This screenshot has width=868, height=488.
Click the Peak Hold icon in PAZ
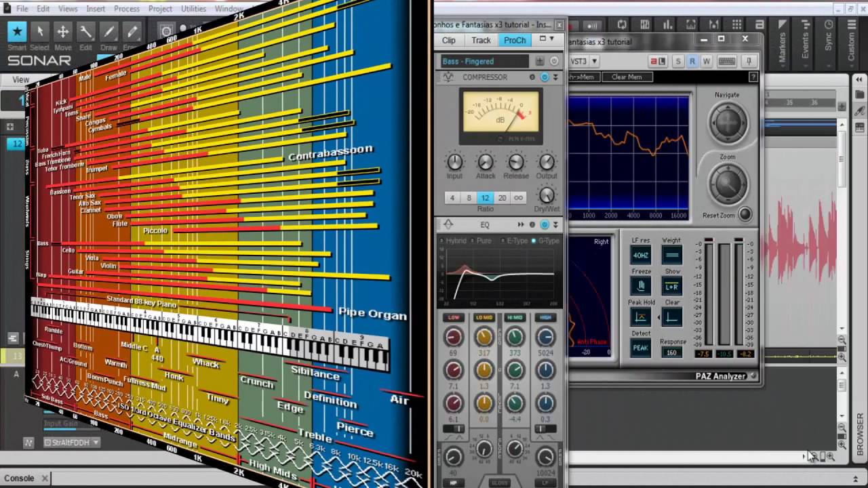click(x=640, y=317)
